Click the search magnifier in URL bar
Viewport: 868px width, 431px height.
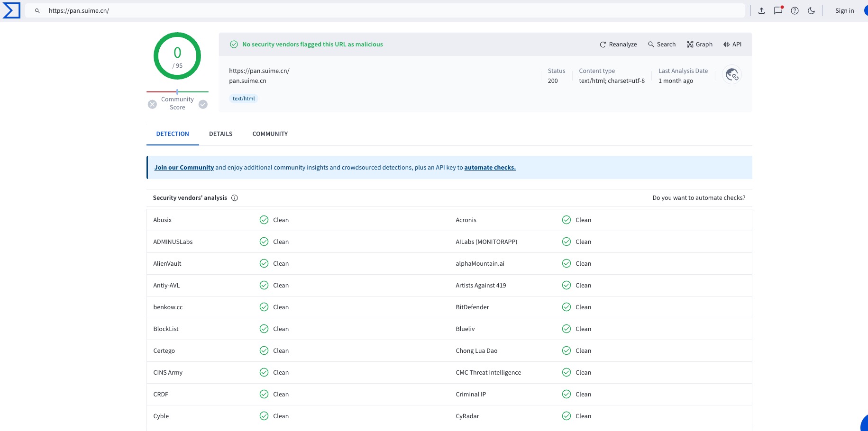click(x=37, y=10)
